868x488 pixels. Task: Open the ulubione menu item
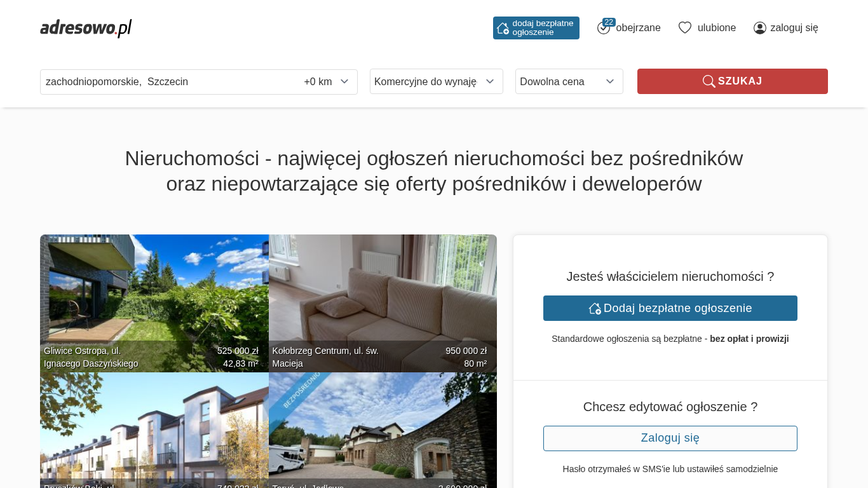tap(717, 28)
